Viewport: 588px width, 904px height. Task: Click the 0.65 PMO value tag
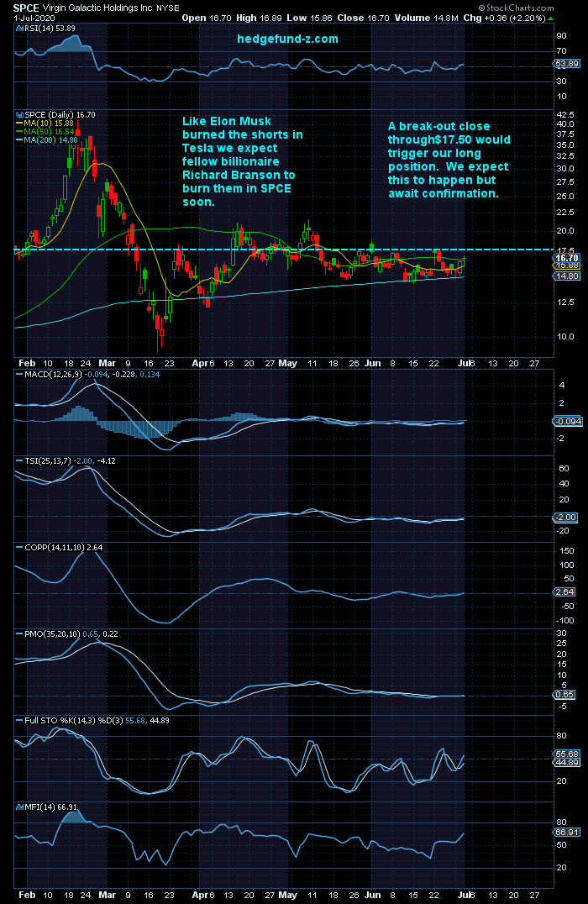[564, 695]
